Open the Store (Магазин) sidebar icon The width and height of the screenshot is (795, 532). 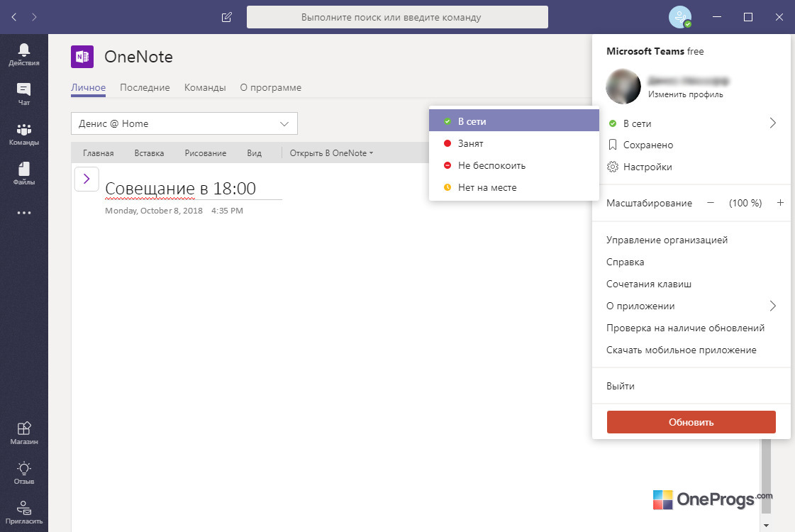click(x=24, y=433)
